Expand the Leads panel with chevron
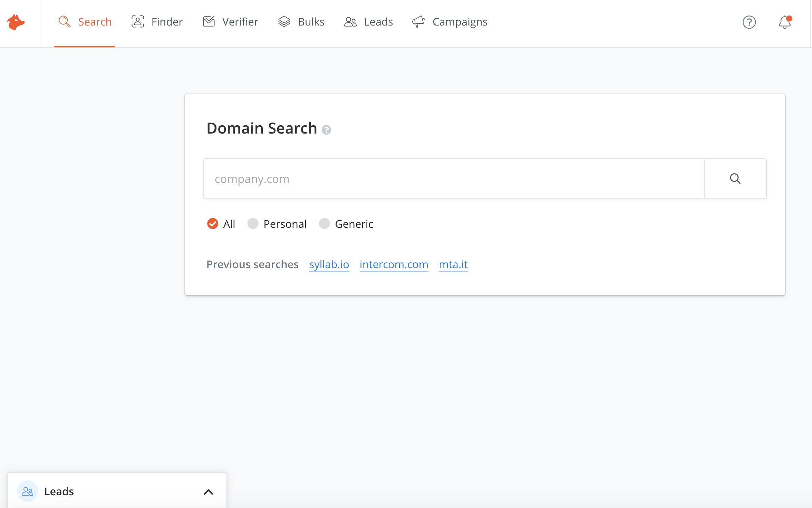 pos(208,492)
